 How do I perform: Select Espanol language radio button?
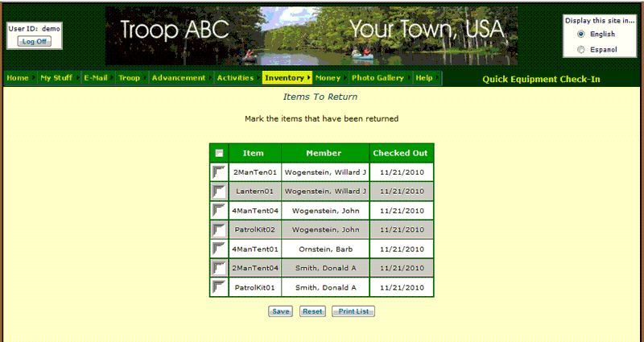point(580,50)
